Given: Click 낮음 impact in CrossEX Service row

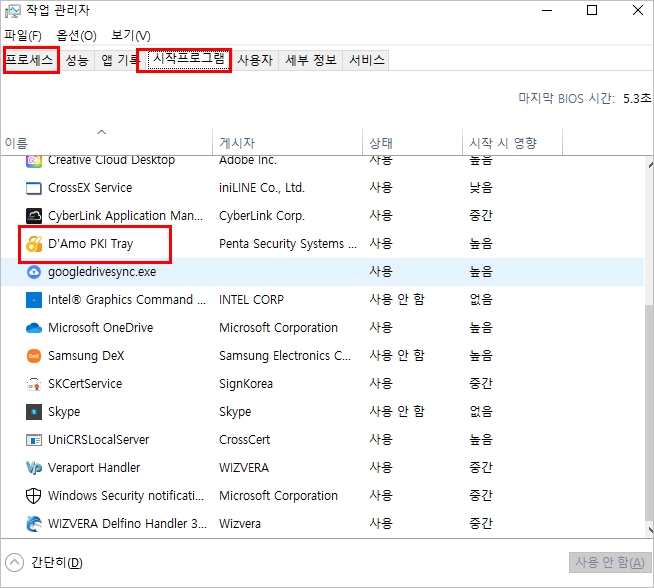Looking at the screenshot, I should click(x=481, y=188).
